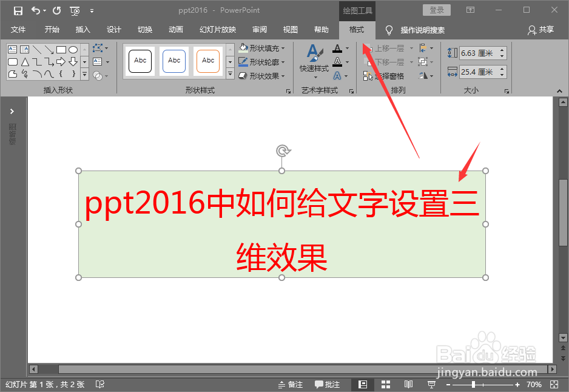Click the 共享 share button
Viewport: 569px width, 392px height.
[540, 30]
